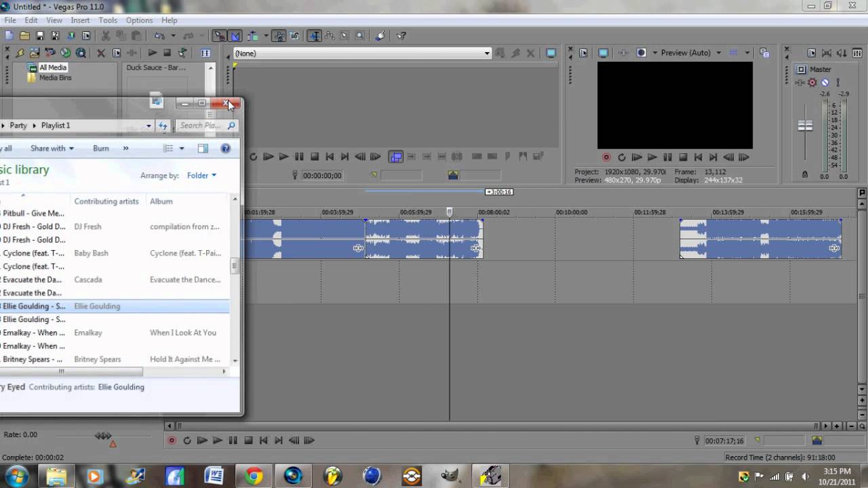Open the File menu
The image size is (868, 488).
[x=10, y=20]
